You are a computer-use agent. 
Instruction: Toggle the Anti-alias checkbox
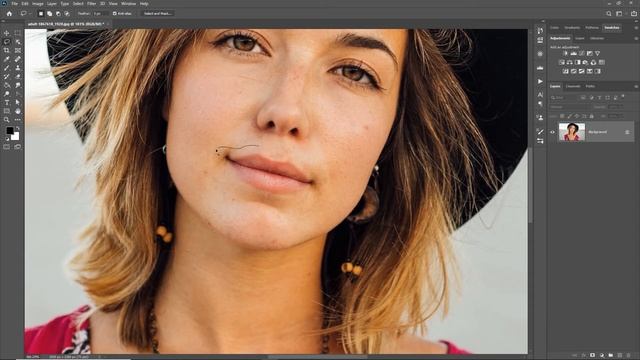click(x=115, y=13)
